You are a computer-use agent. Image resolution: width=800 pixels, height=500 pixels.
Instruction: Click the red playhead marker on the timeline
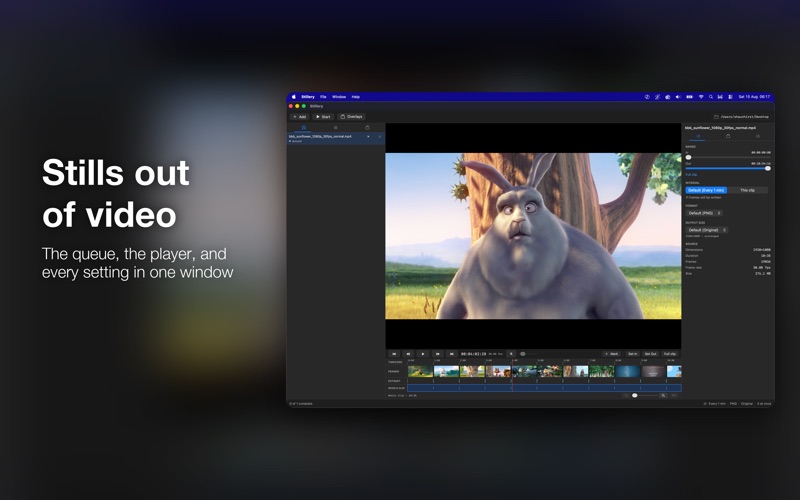pyautogui.click(x=513, y=375)
